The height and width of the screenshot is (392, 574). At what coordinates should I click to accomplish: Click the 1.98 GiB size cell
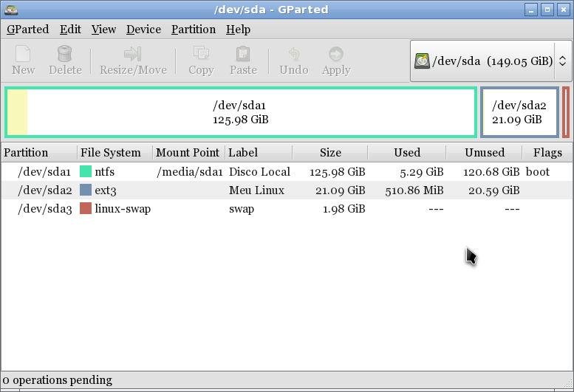click(344, 209)
